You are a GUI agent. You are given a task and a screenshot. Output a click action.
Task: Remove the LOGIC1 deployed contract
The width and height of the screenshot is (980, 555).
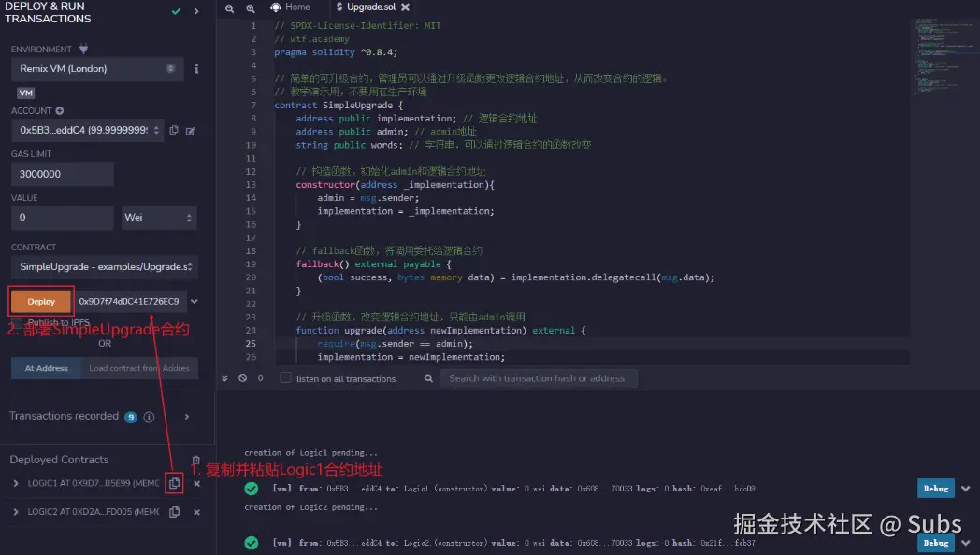coord(197,484)
